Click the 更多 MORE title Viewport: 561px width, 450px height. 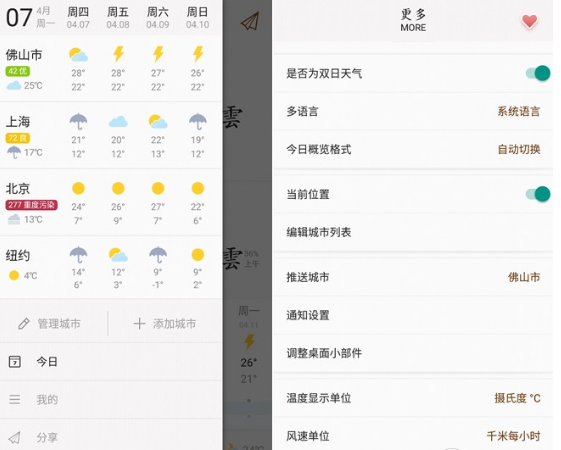(x=413, y=20)
